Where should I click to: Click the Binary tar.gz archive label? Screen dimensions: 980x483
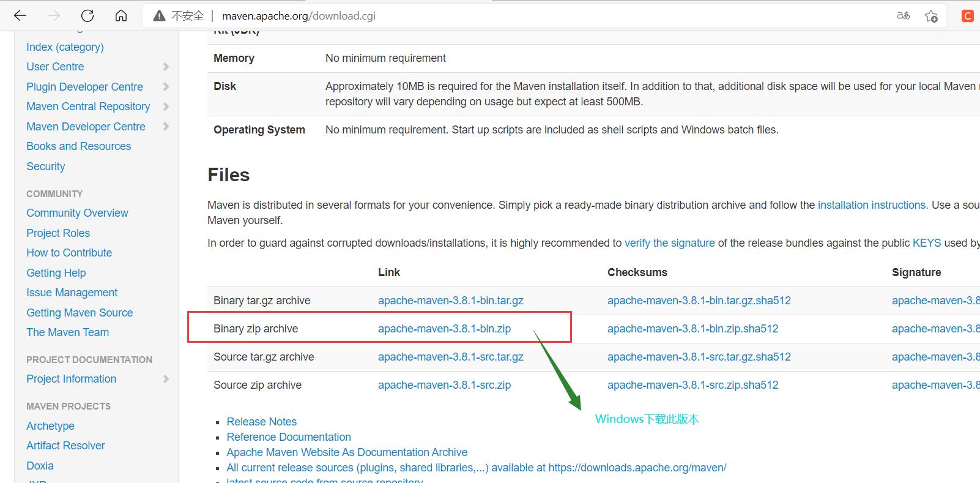coord(262,301)
